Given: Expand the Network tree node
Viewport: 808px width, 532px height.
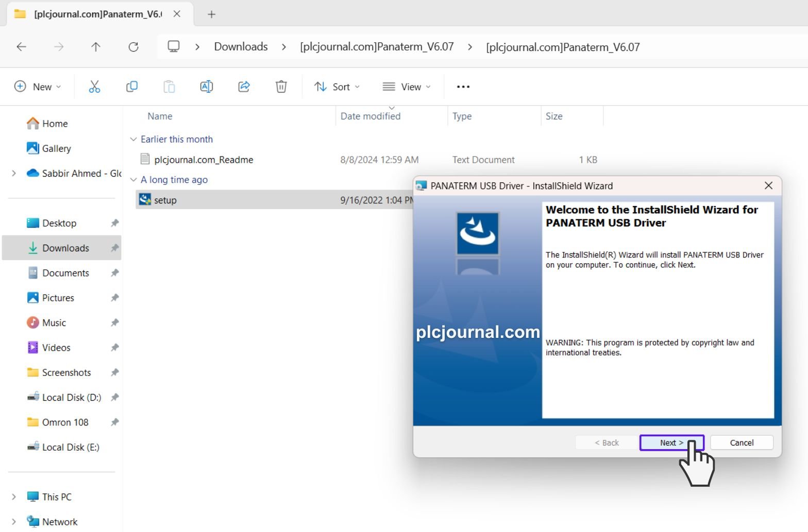Looking at the screenshot, I should coord(14,522).
